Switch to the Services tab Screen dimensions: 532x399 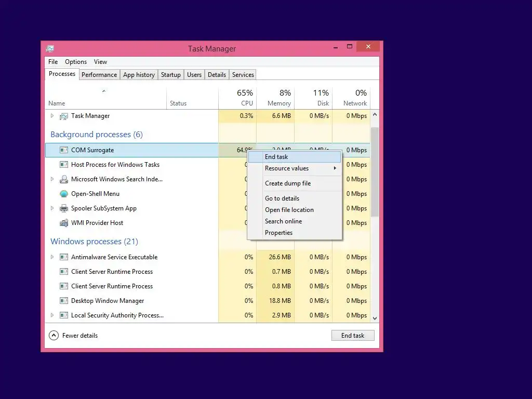243,75
